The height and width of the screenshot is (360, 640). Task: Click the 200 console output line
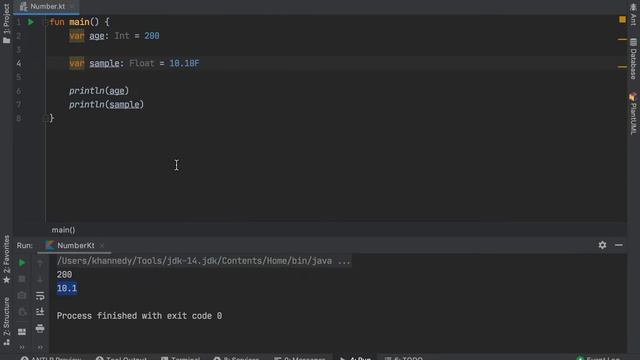pyautogui.click(x=64, y=275)
